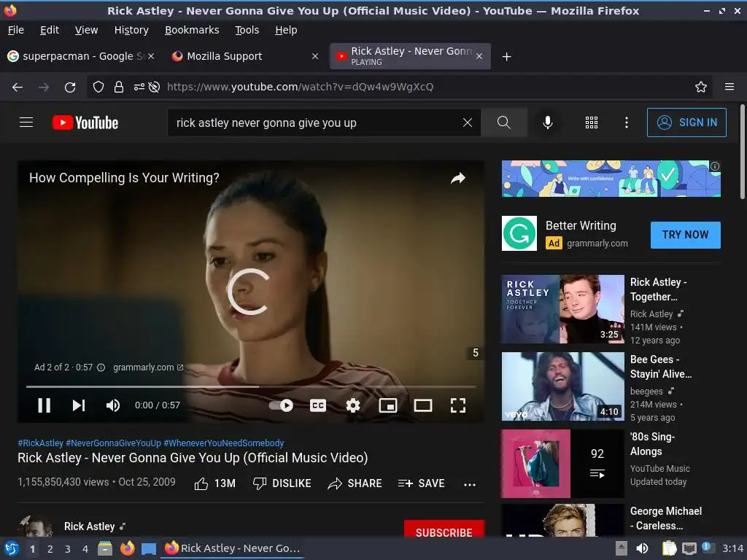
Task: Open #RickAstley hashtag link
Action: (x=41, y=443)
